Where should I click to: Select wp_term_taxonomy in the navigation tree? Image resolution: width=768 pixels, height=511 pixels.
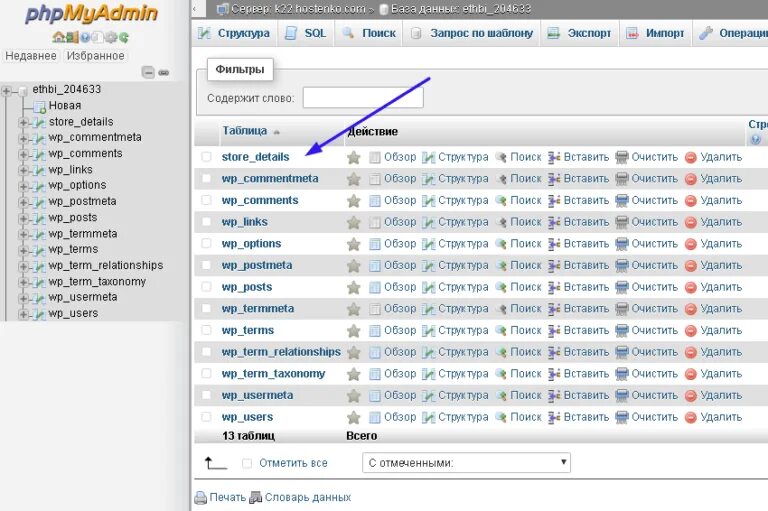[x=97, y=282]
